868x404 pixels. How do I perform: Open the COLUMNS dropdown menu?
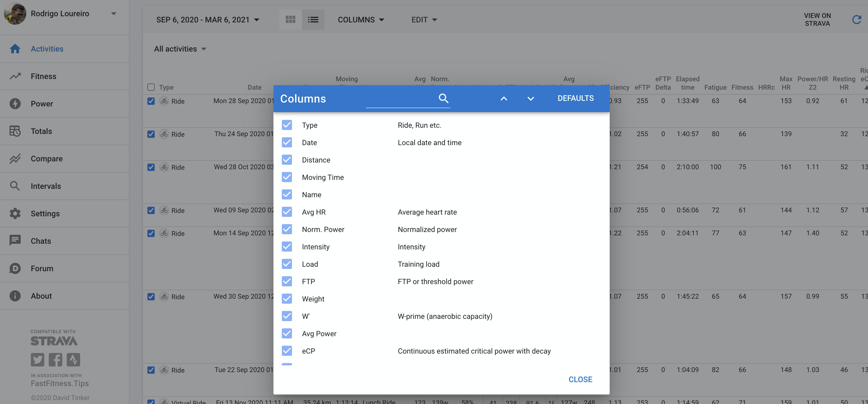(x=361, y=20)
